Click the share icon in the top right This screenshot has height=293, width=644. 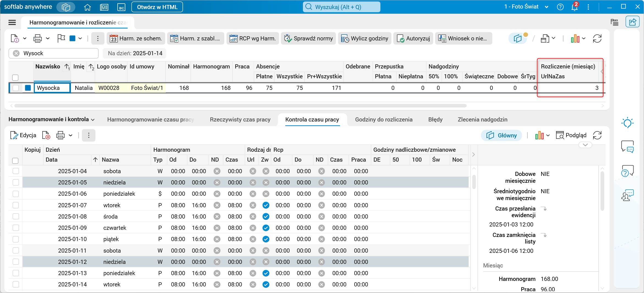click(x=632, y=22)
